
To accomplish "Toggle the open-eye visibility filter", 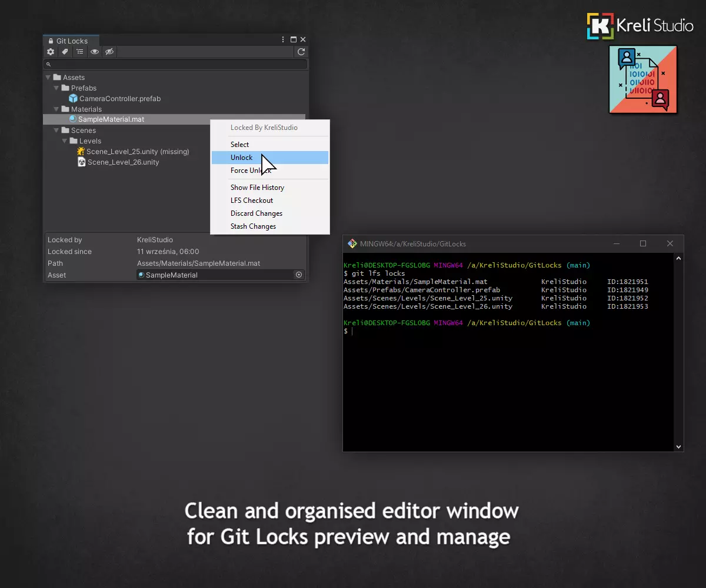I will pos(95,52).
